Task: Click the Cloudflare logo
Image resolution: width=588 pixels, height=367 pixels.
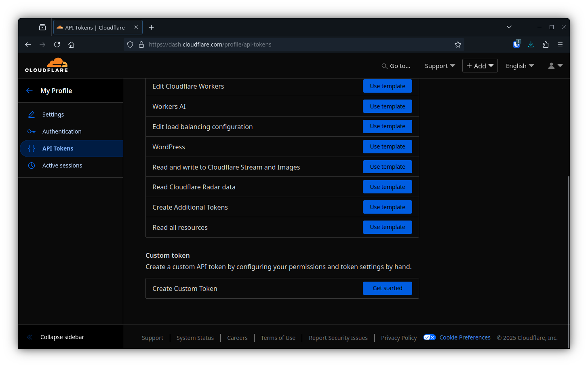Action: (x=46, y=65)
